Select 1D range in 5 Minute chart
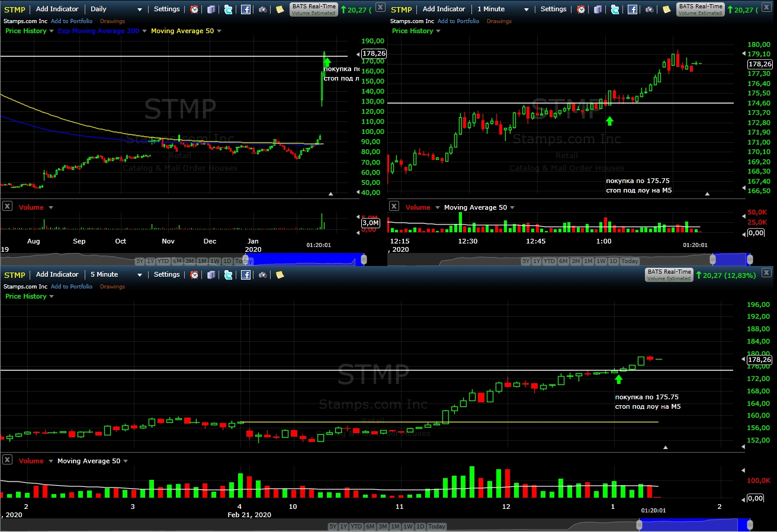 click(420, 527)
